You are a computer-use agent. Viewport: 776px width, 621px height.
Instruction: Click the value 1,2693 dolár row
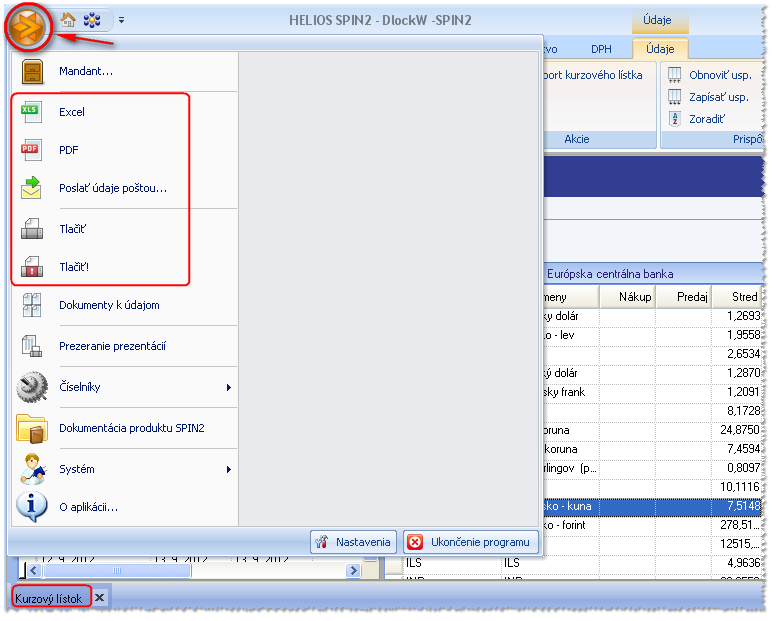tap(743, 316)
